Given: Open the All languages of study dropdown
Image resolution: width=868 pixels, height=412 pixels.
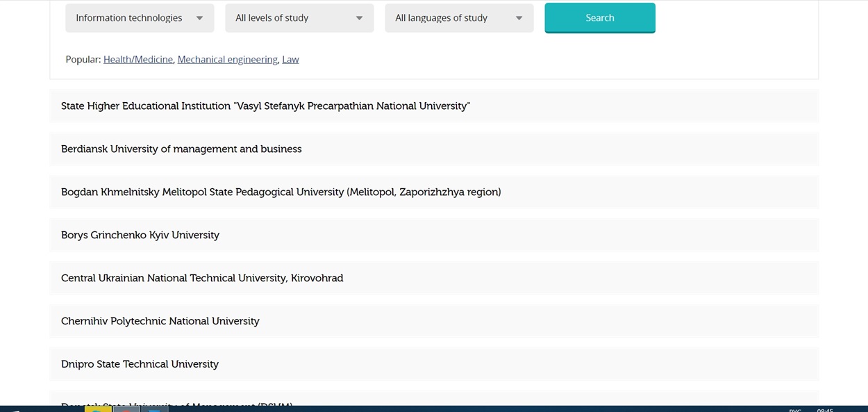Looking at the screenshot, I should (x=459, y=18).
